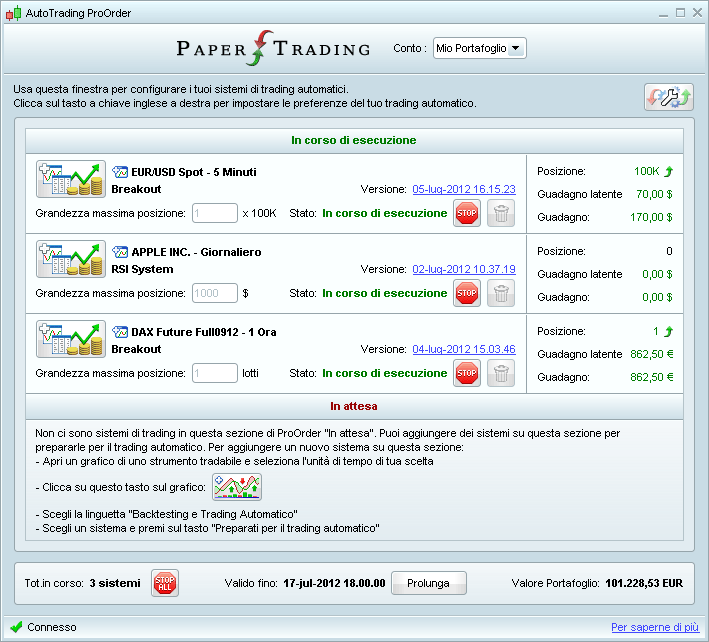Click the chart icon beside EUR/USD Spot title
The height and width of the screenshot is (642, 709).
pos(120,172)
